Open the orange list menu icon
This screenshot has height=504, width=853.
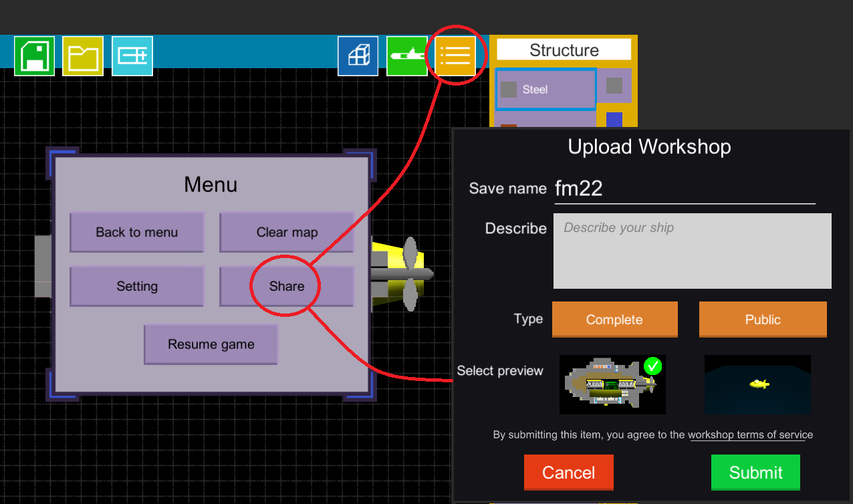pyautogui.click(x=455, y=55)
